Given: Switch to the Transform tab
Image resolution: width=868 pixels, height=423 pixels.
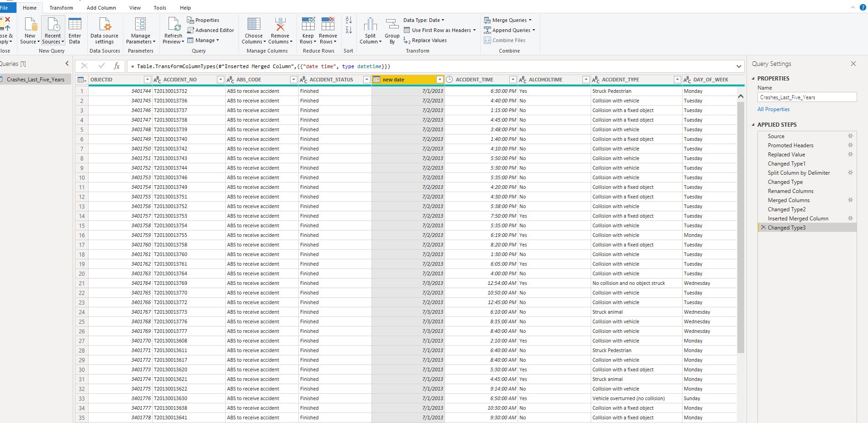Looking at the screenshot, I should (x=61, y=8).
